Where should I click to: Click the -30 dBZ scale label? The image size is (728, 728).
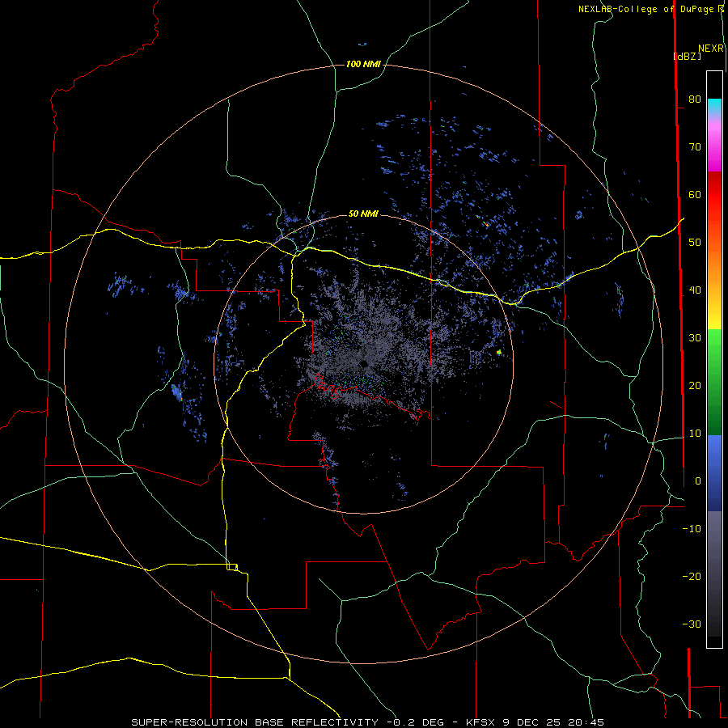(692, 624)
